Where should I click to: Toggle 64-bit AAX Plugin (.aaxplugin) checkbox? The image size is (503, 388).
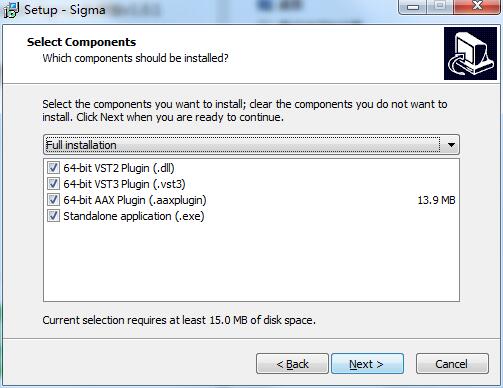pos(53,200)
